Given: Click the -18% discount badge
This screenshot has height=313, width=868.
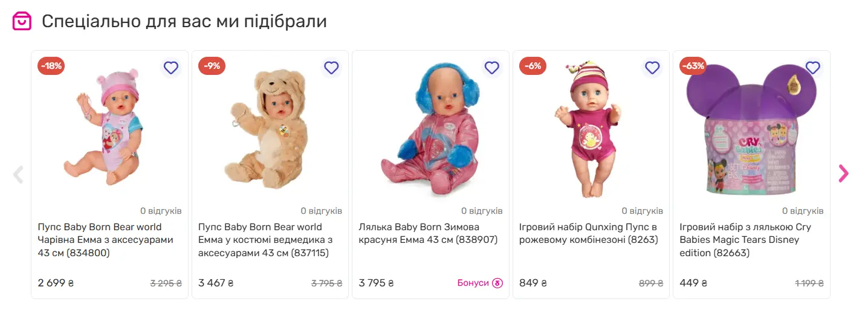Looking at the screenshot, I should point(51,66).
